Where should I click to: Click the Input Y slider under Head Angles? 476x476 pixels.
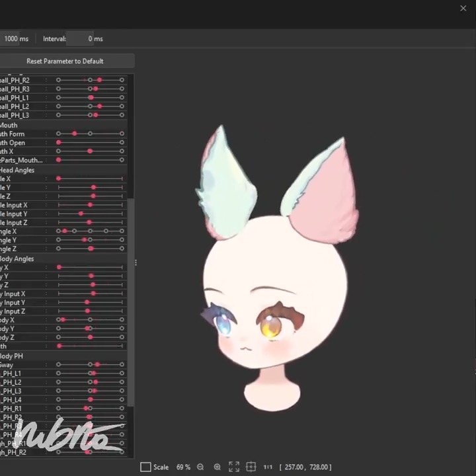point(90,214)
